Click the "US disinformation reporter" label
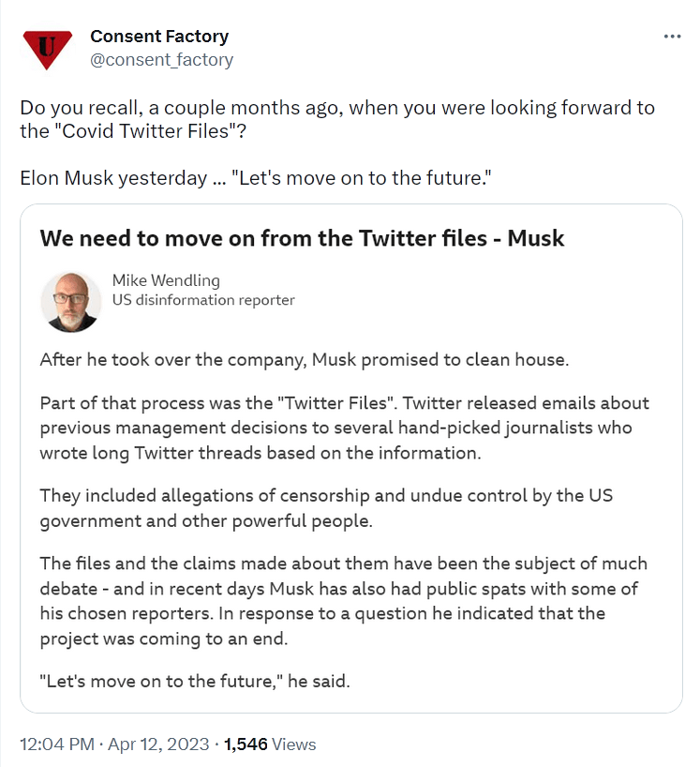 pos(202,300)
